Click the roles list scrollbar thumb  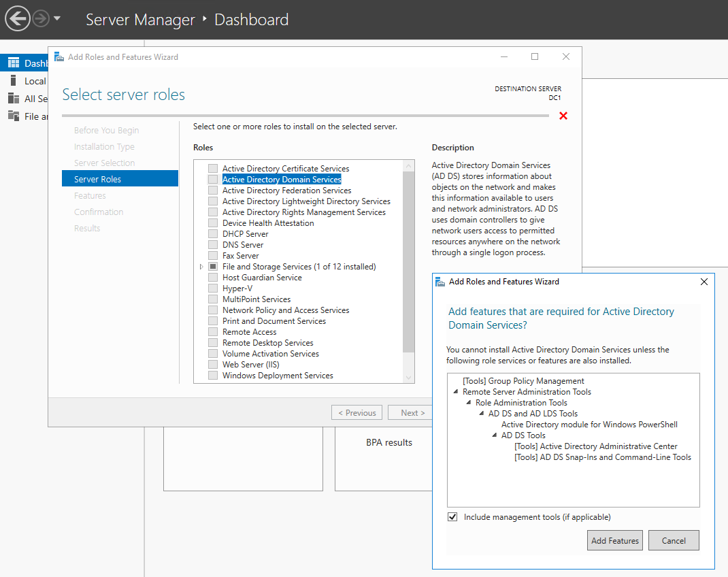(409, 262)
